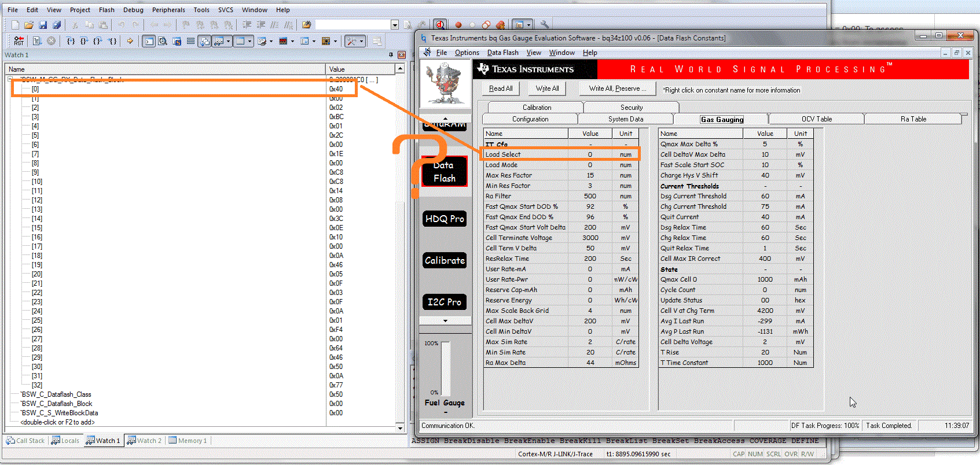The image size is (980, 465).
Task: Open the Options menu in TI window
Action: [467, 53]
